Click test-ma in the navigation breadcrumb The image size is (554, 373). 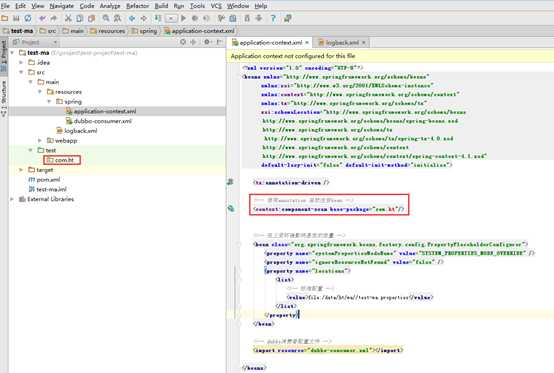18,31
